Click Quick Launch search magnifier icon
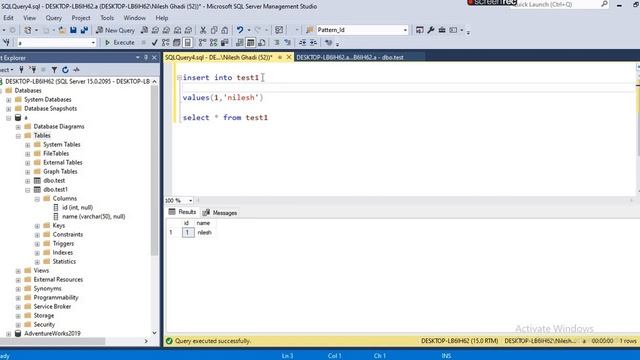640x360 pixels. [604, 4]
